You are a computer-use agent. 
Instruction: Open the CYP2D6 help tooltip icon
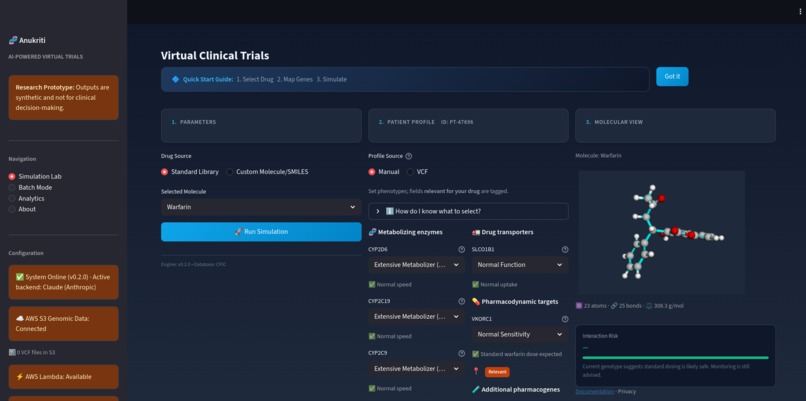pos(462,249)
